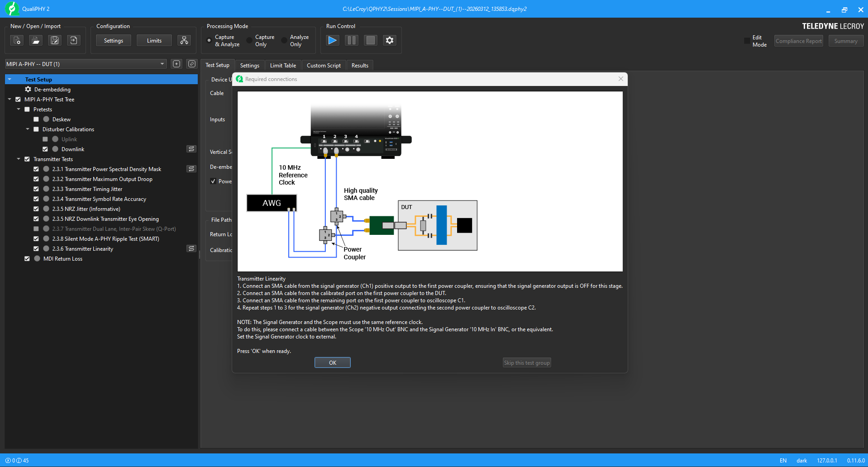The width and height of the screenshot is (868, 467).
Task: Click the new session file icon
Action: pos(17,41)
